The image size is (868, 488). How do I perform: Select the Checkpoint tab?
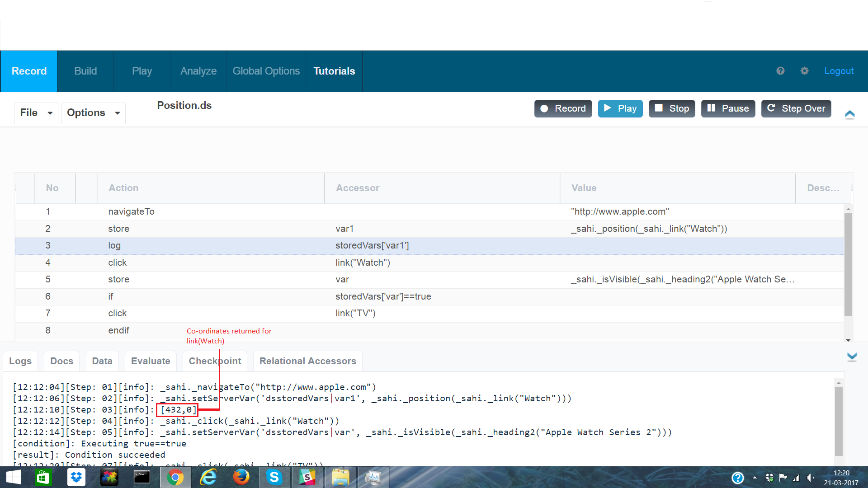click(x=215, y=361)
